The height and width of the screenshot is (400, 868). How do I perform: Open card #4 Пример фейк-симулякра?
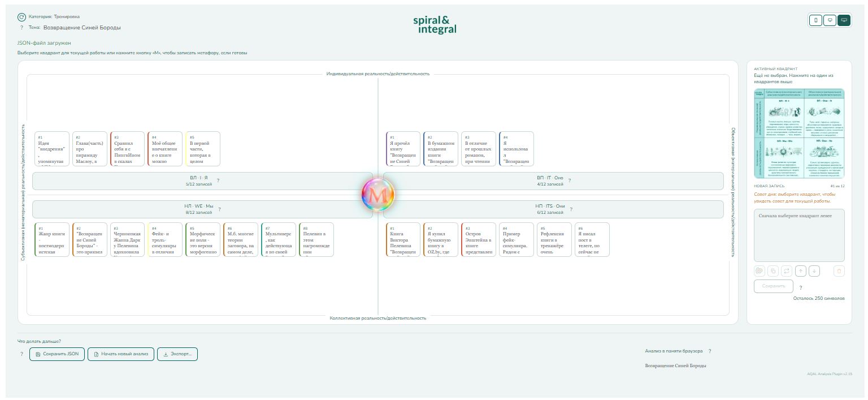[x=517, y=240]
